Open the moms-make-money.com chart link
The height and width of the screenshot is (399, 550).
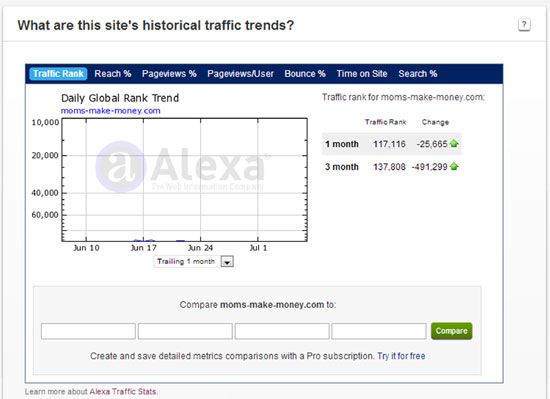[x=110, y=111]
